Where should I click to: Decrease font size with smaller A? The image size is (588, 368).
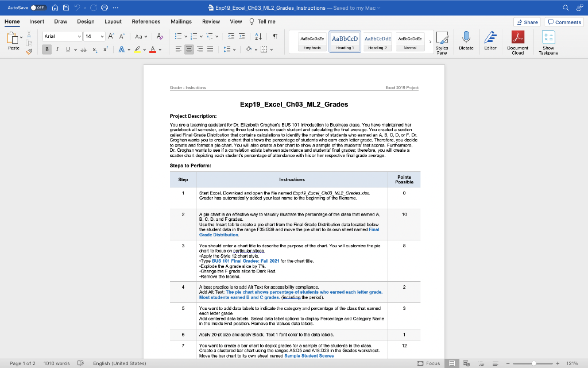click(x=122, y=36)
